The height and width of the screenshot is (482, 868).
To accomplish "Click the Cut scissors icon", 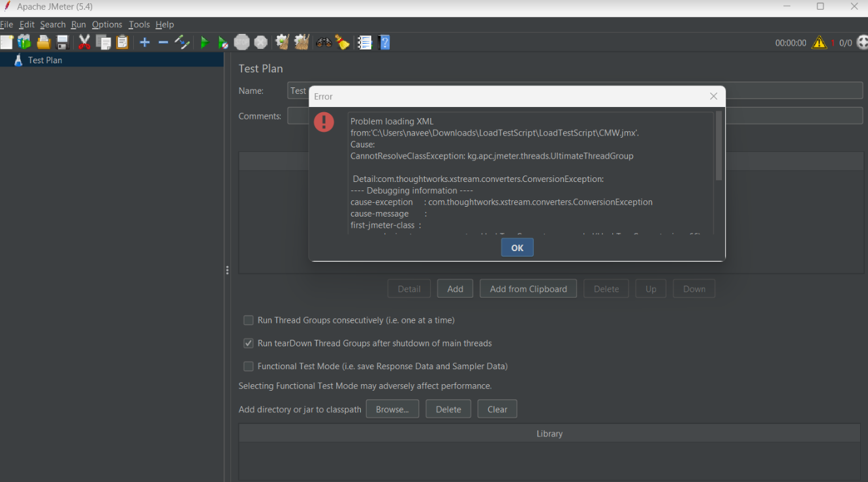I will click(84, 42).
